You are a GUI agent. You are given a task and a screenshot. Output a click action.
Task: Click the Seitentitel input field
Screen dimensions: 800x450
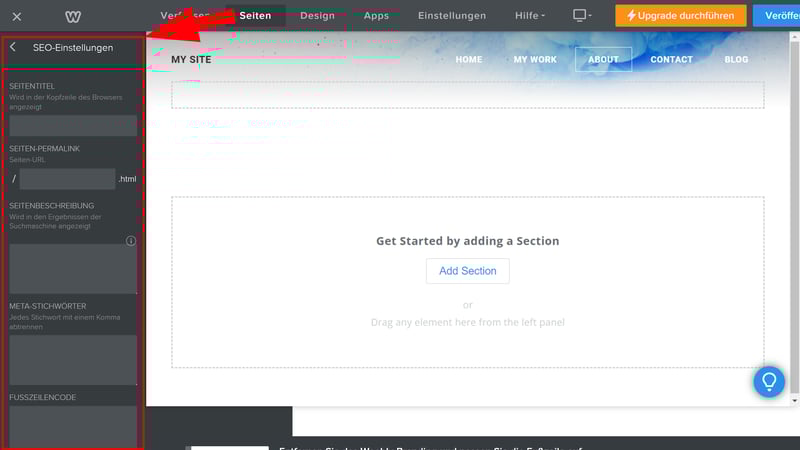pos(73,126)
